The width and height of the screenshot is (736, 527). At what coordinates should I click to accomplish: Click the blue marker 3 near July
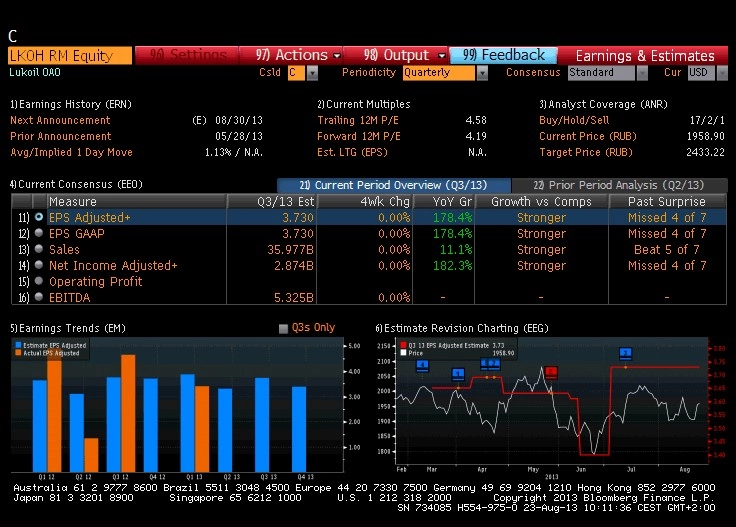[625, 353]
